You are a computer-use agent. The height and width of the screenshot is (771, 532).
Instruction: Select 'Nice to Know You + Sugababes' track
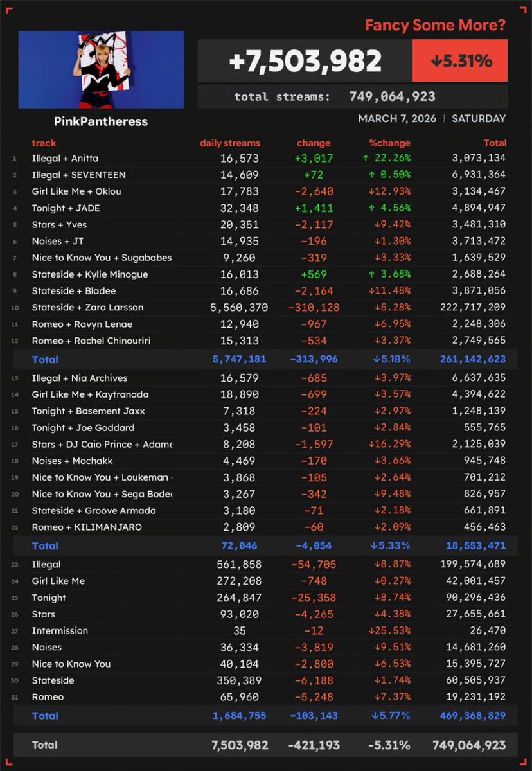[x=102, y=258]
